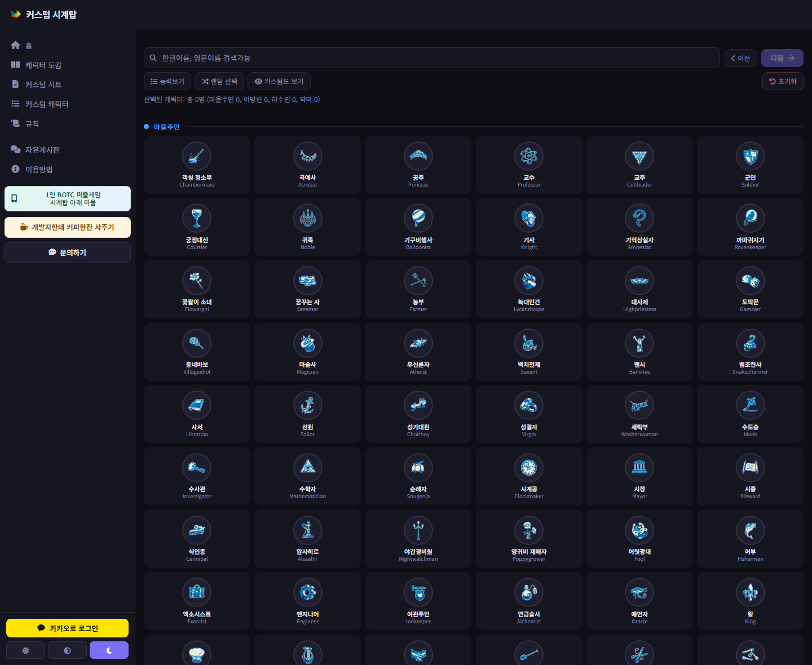Switch to dark moon theme
The width and height of the screenshot is (812, 665).
pyautogui.click(x=109, y=650)
